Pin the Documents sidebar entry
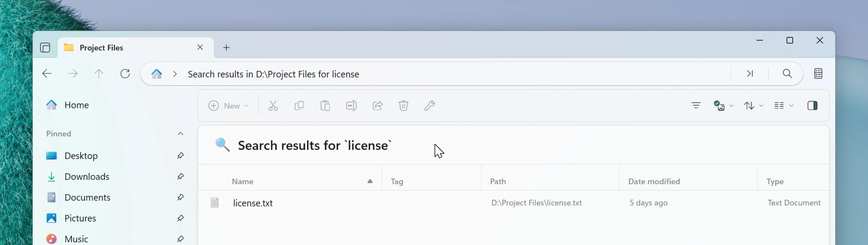This screenshot has width=868, height=245. click(181, 197)
